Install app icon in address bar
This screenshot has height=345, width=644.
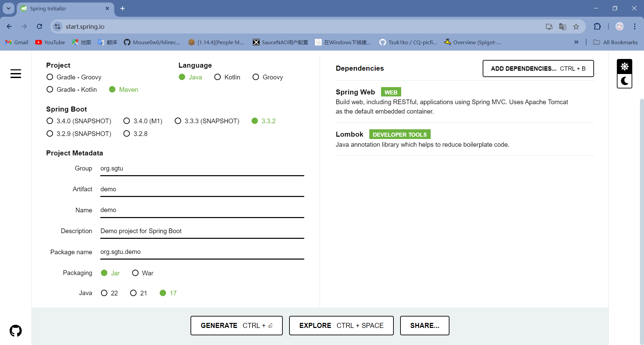coord(549,26)
